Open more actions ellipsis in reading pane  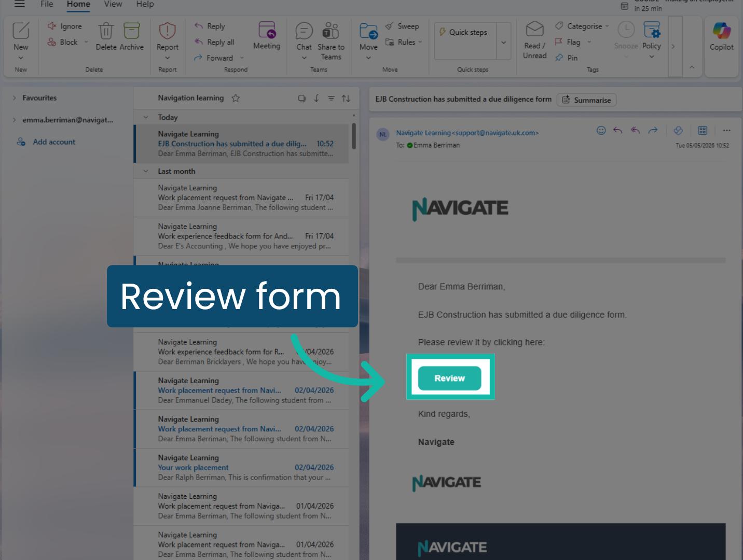point(726,130)
